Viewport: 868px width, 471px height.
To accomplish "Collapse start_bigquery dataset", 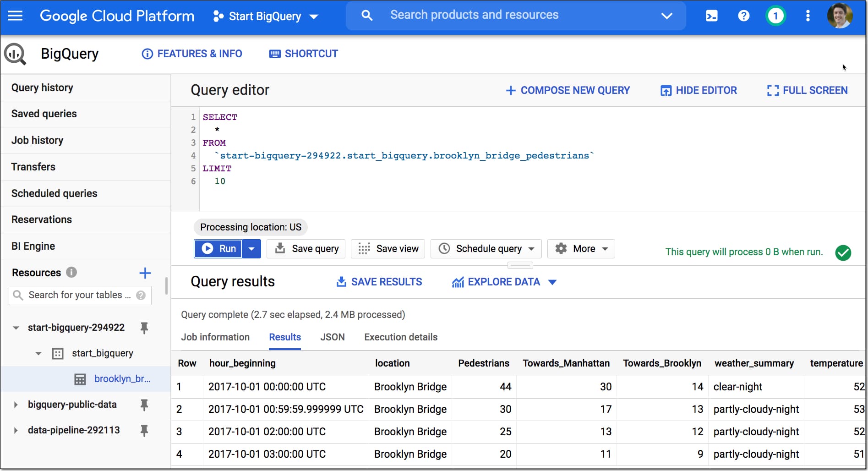I will pyautogui.click(x=38, y=353).
